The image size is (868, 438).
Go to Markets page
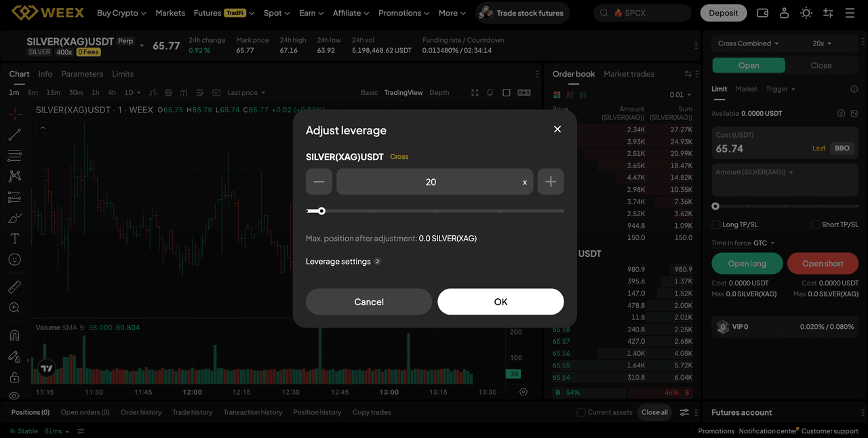170,13
